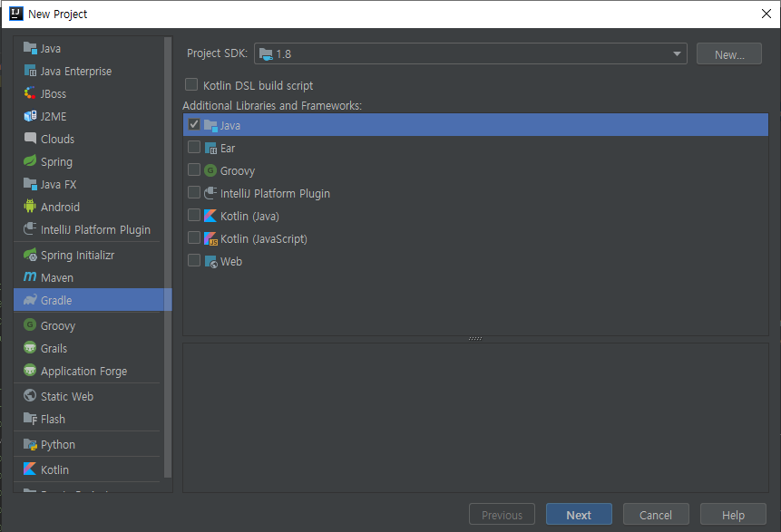Check the Groovy framework checkbox

point(194,169)
